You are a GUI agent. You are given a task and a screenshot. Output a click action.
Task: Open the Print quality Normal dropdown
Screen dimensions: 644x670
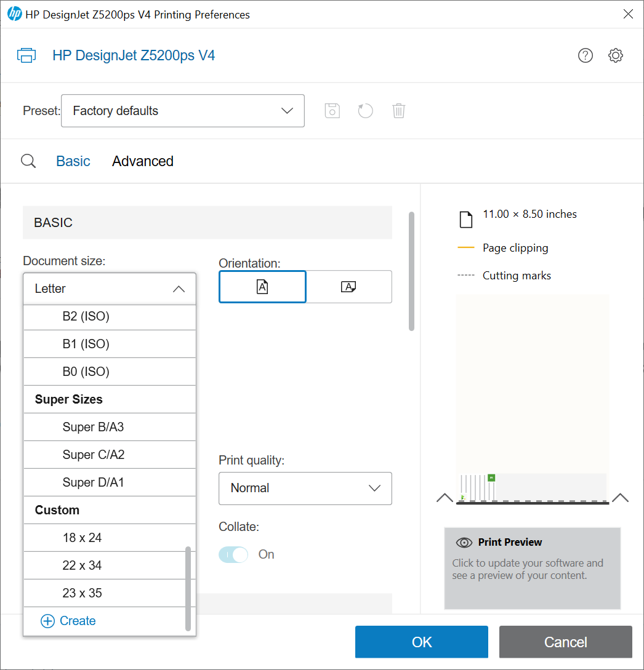[x=305, y=488]
